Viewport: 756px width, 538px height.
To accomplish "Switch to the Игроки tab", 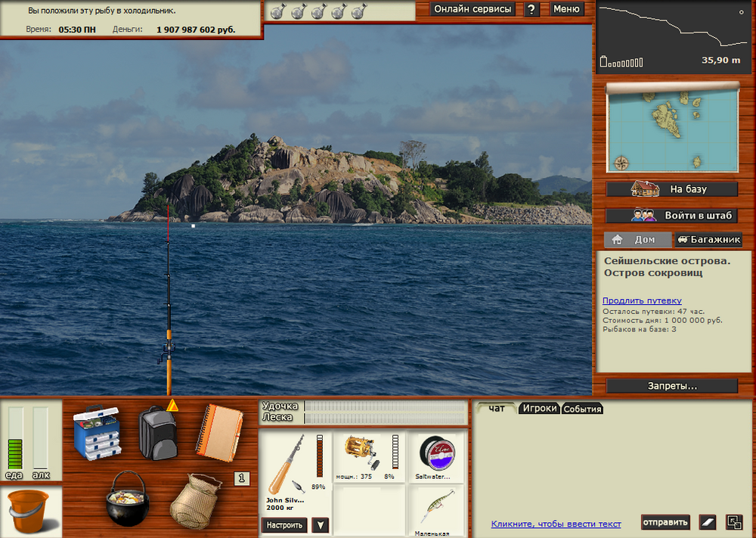I will point(540,409).
